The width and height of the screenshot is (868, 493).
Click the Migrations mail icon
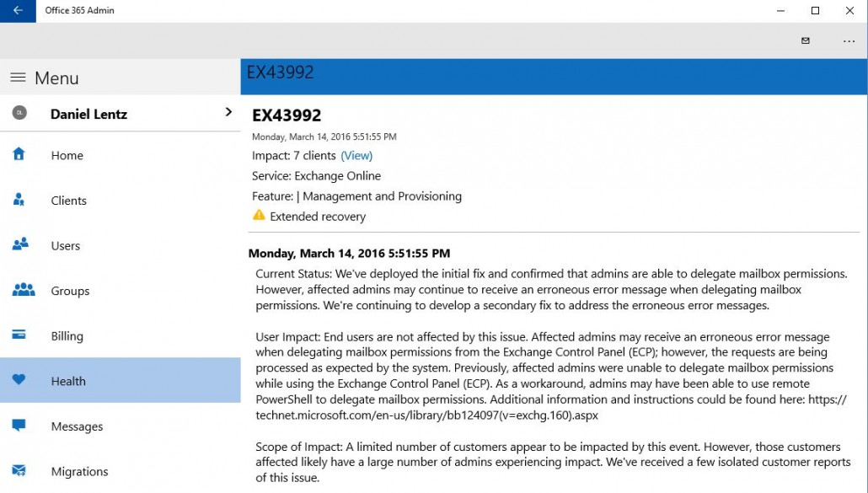19,471
